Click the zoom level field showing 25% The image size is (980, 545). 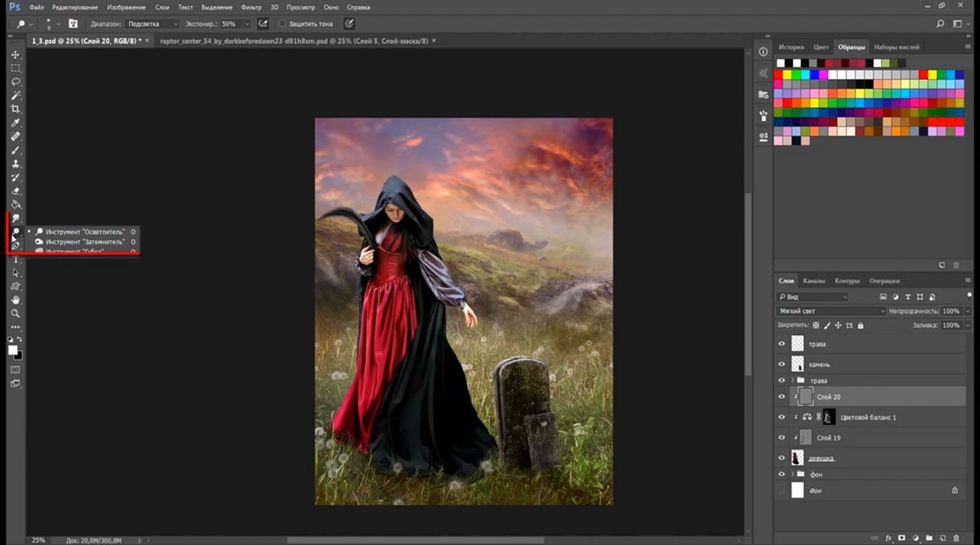38,539
